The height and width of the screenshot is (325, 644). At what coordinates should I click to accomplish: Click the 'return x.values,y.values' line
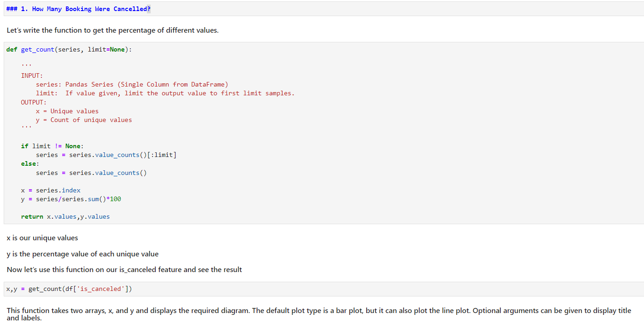coord(65,216)
